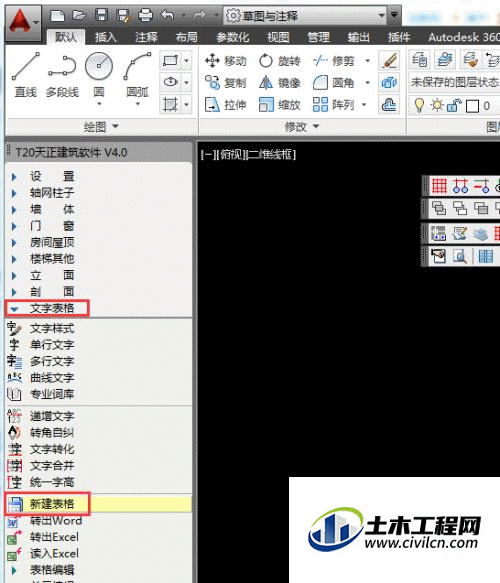Click the offset cloud icon in Modify panel

click(389, 105)
